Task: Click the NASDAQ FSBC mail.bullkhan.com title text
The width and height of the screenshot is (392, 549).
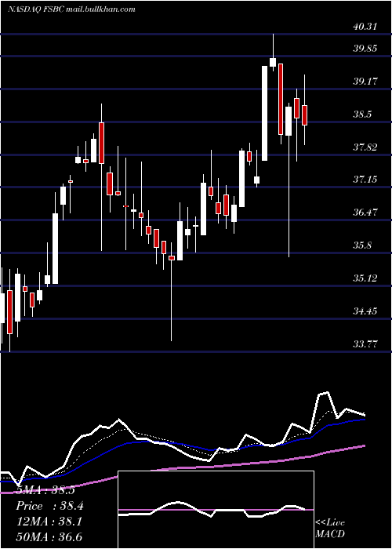Action: [71, 9]
